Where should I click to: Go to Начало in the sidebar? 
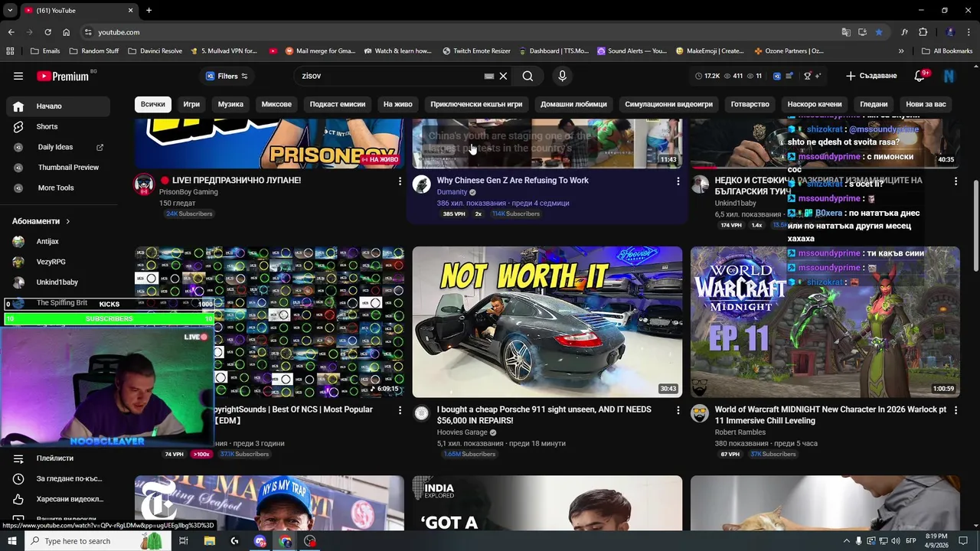pyautogui.click(x=59, y=106)
